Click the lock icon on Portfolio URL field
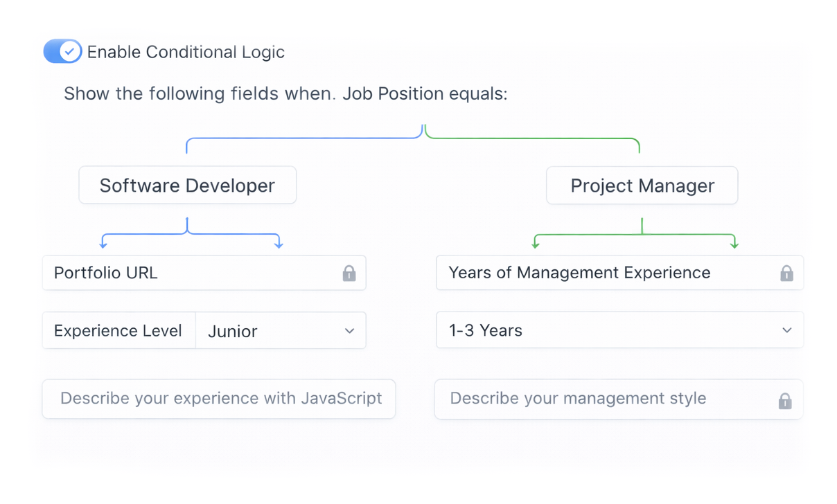 pos(350,273)
